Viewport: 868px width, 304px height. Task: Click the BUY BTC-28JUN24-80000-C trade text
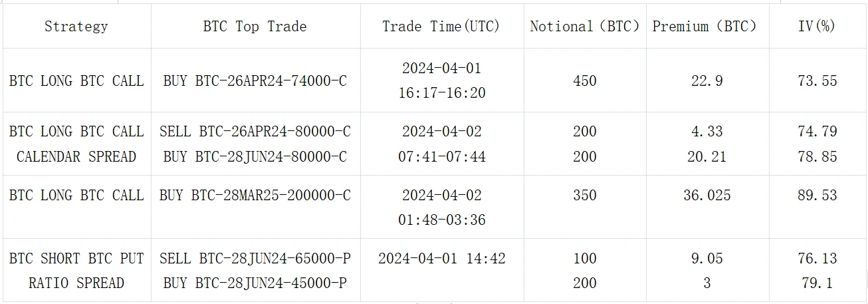[x=255, y=157]
